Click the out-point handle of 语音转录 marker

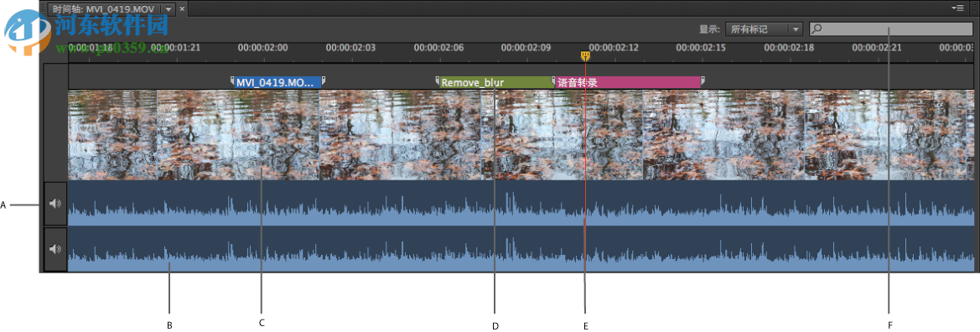pos(703,80)
